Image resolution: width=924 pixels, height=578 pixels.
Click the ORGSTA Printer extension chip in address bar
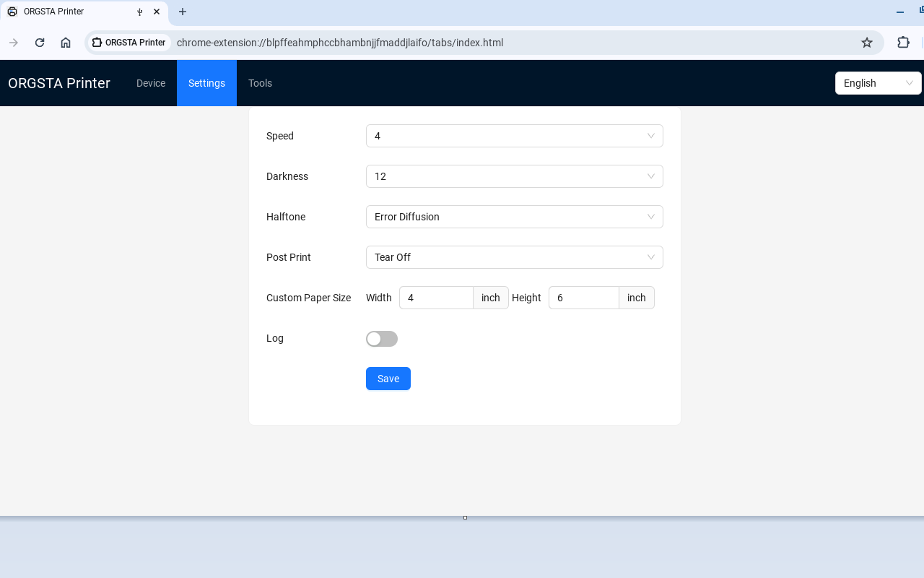(129, 43)
